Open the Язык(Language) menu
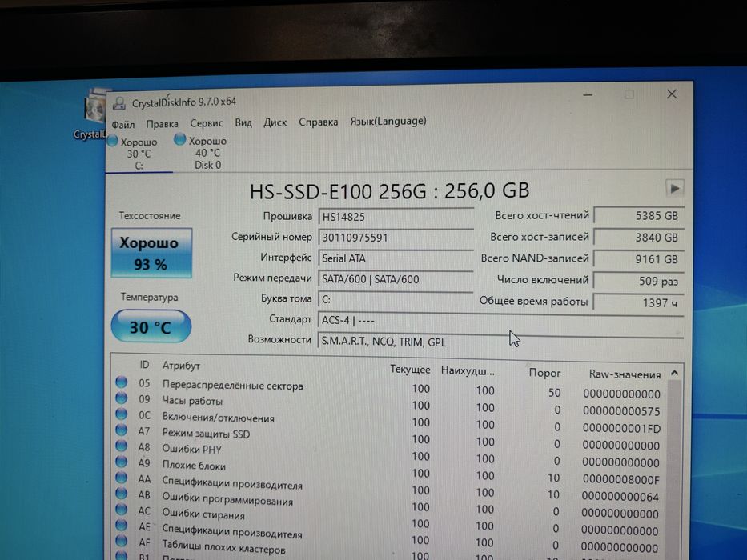 (x=388, y=121)
